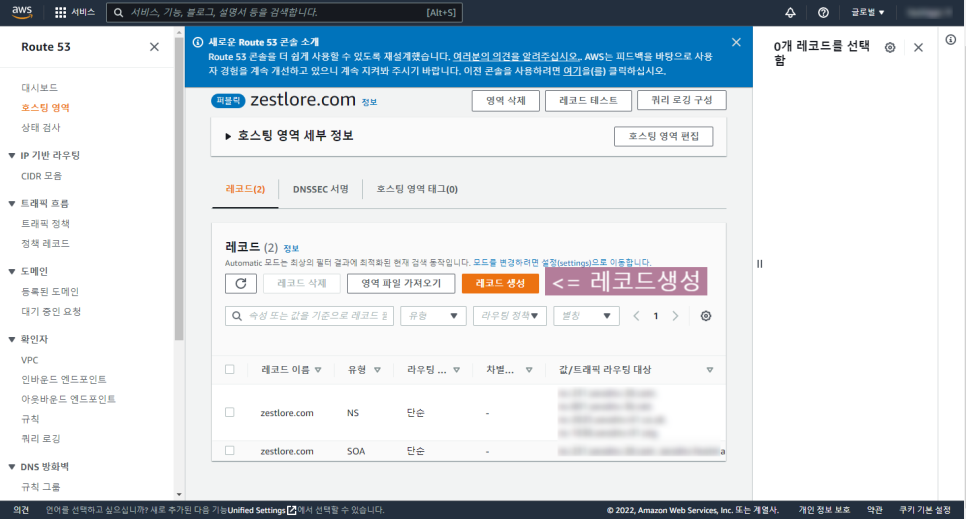This screenshot has height=519, width=966.
Task: Go to previous records page
Action: pos(636,316)
